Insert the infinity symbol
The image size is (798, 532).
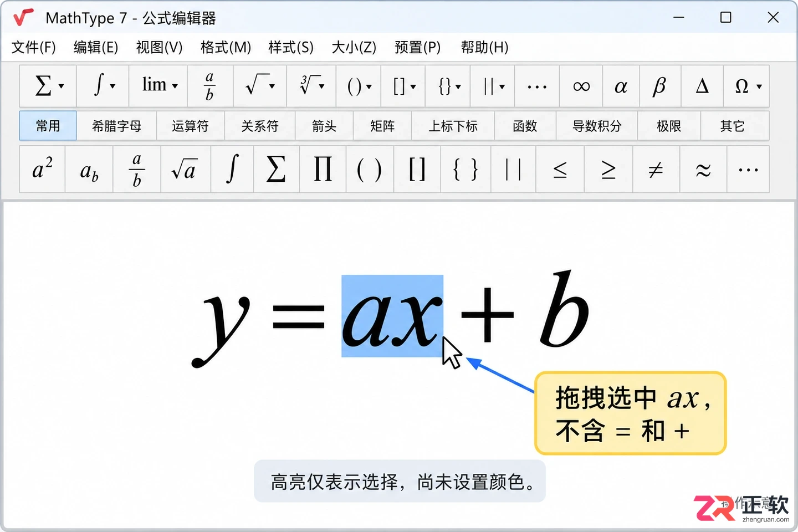click(x=581, y=86)
